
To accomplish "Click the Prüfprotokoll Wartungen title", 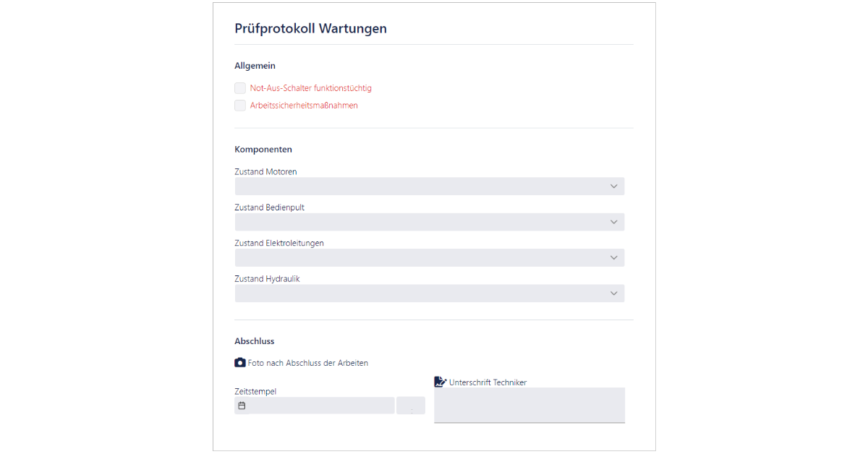I will click(310, 29).
